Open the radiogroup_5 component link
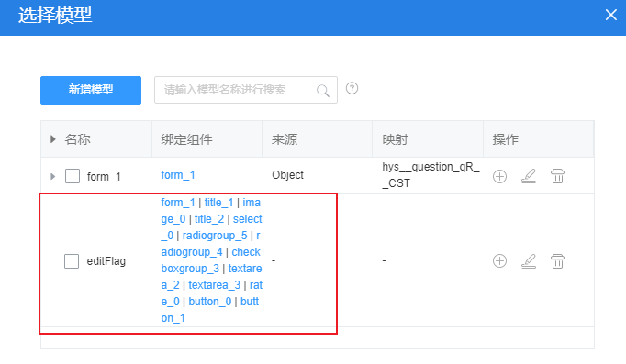The height and width of the screenshot is (364, 626). coord(215,236)
